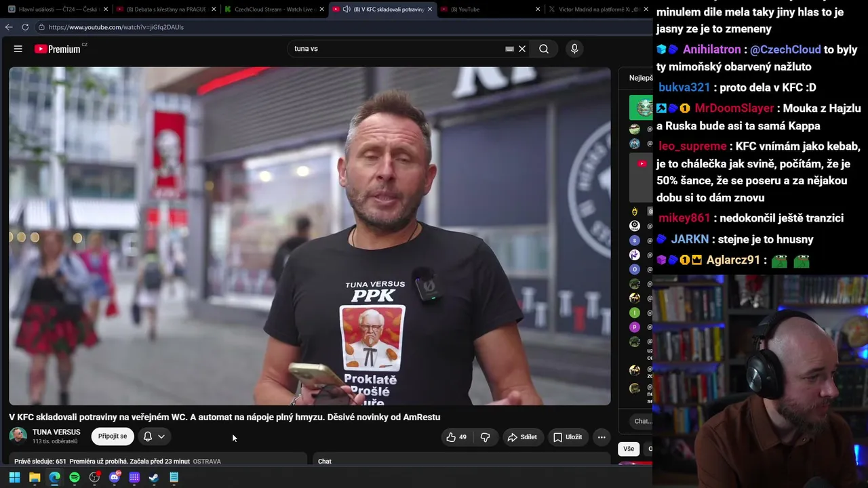Open the purple grid app on taskbar
868x488 pixels.
click(134, 477)
